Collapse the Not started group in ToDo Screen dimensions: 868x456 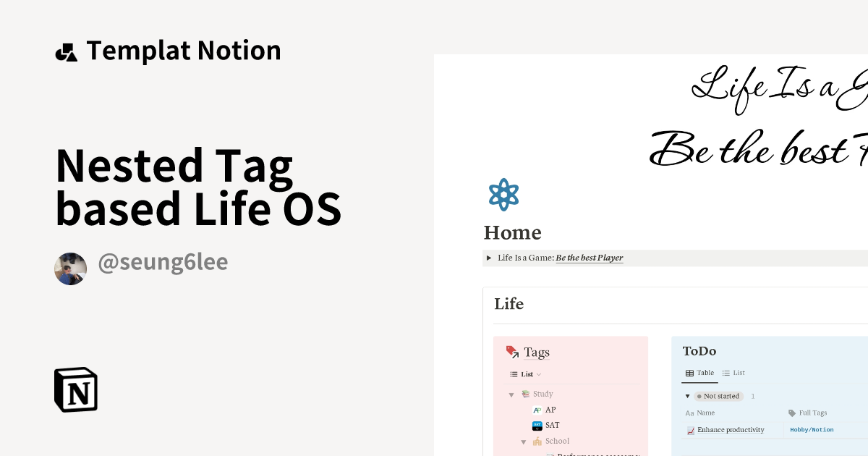(687, 396)
